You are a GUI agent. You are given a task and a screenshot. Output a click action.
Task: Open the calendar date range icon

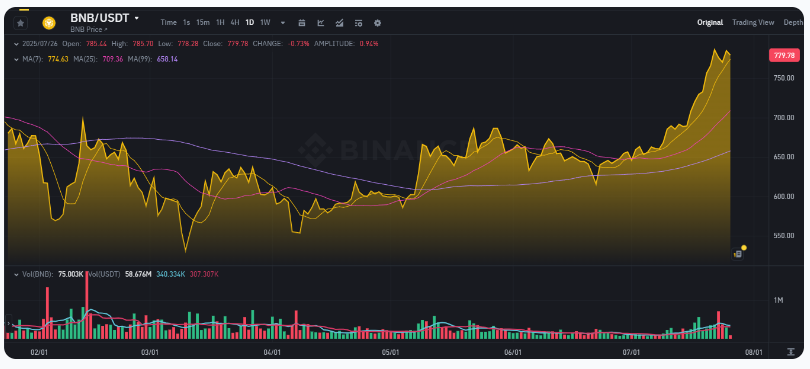[x=302, y=23]
